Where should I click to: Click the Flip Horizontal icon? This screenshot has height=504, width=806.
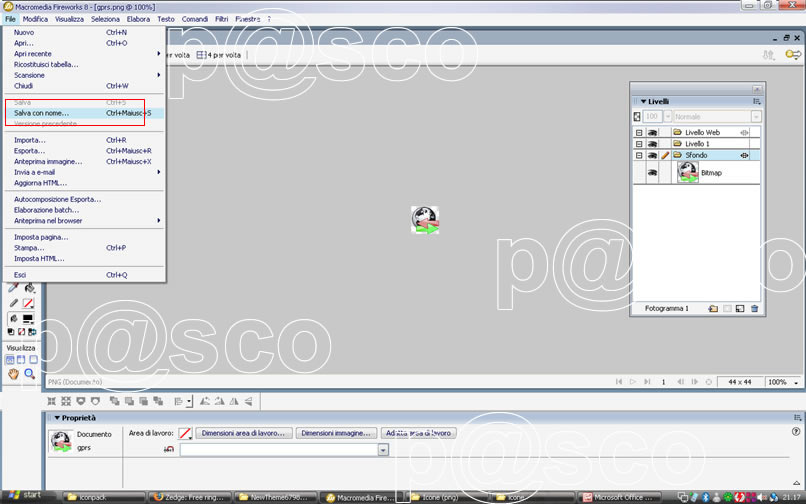[x=234, y=401]
